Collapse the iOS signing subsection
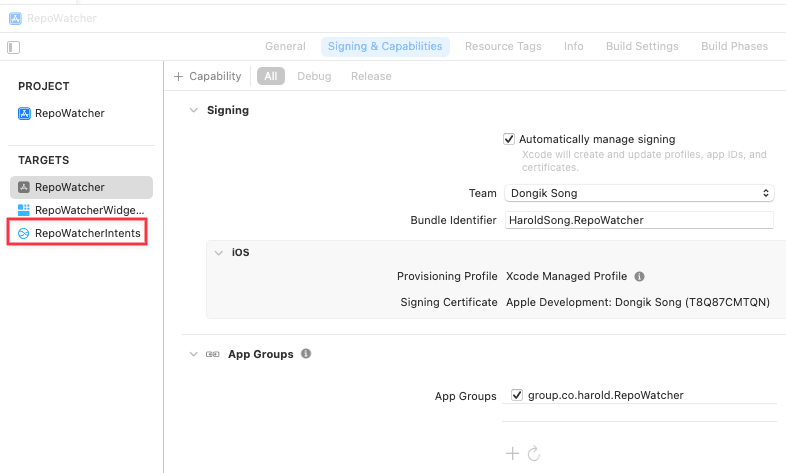This screenshot has width=786, height=473. (219, 253)
